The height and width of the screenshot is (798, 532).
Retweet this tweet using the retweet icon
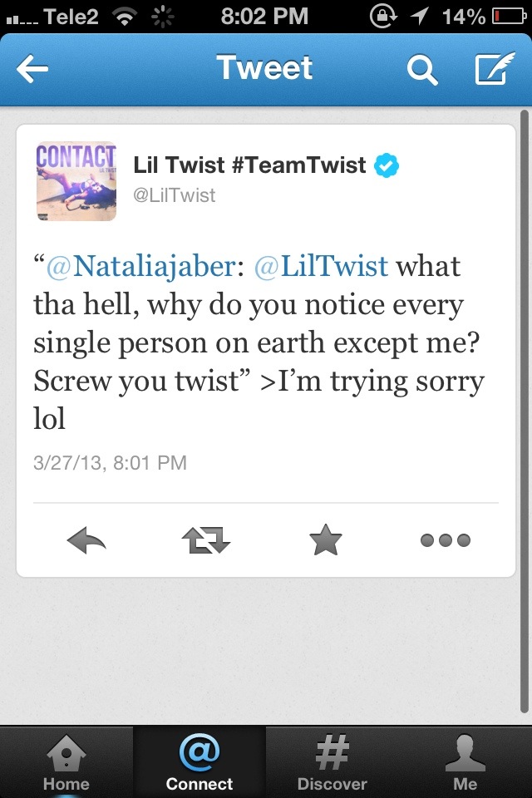pyautogui.click(x=205, y=540)
